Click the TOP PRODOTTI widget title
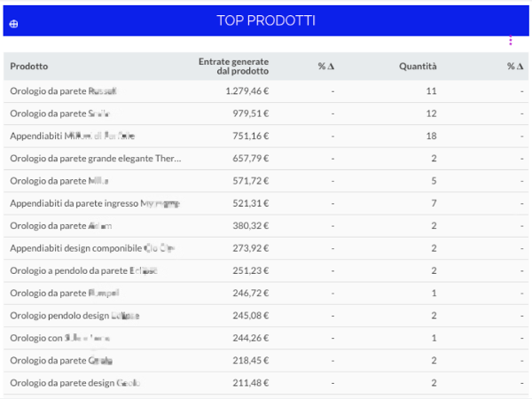532x399 pixels. (266, 20)
